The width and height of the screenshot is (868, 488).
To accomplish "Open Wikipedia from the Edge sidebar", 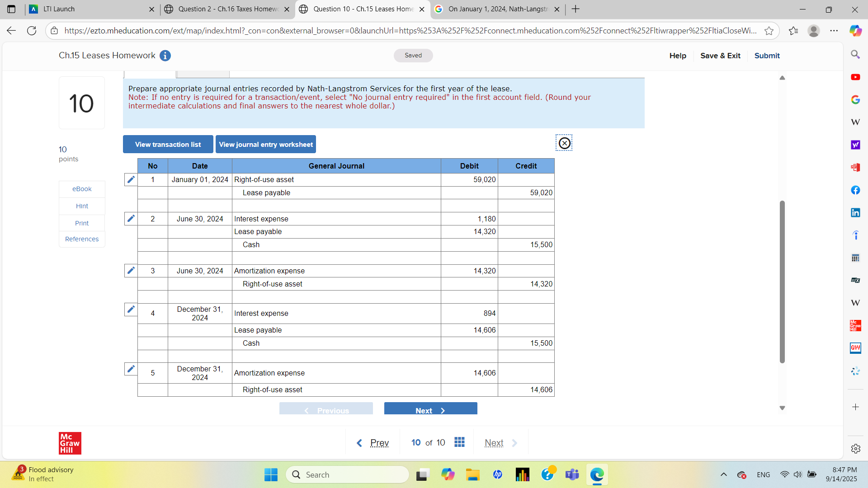I will point(855,122).
